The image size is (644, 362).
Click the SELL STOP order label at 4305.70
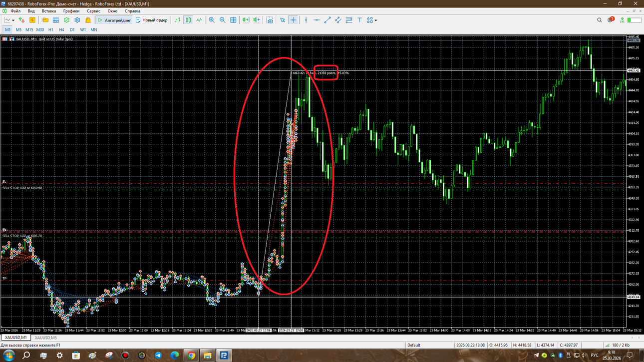pos(22,236)
